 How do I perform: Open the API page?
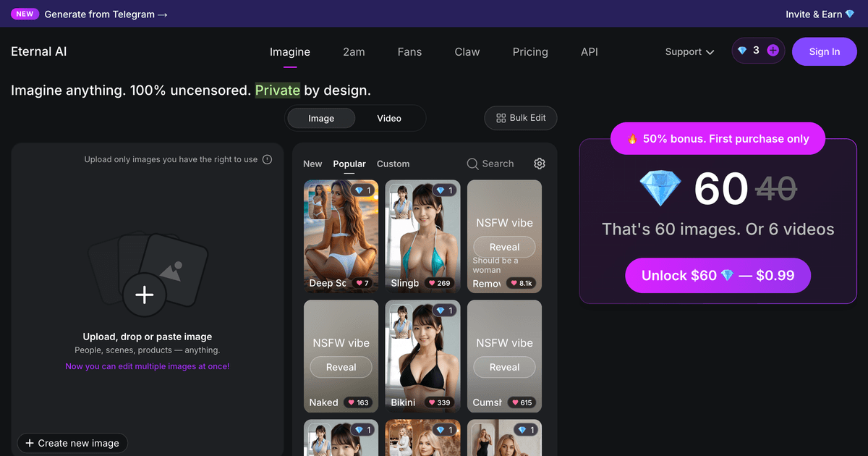[590, 52]
